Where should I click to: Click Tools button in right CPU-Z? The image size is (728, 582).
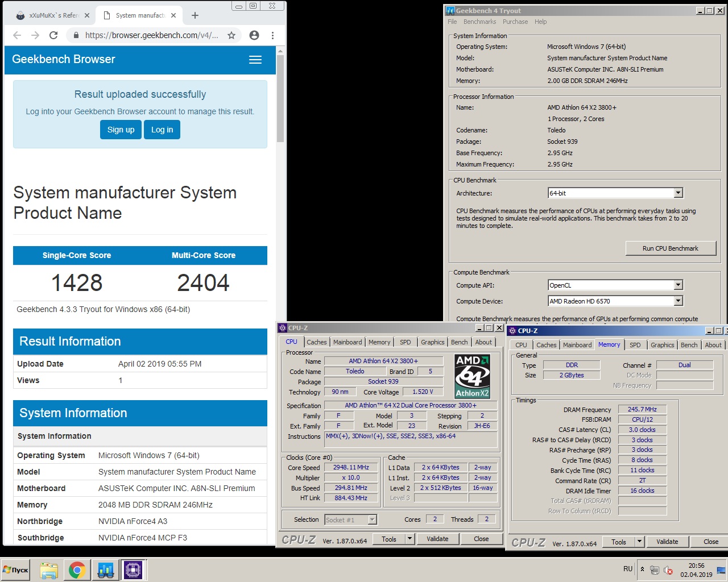coord(619,542)
